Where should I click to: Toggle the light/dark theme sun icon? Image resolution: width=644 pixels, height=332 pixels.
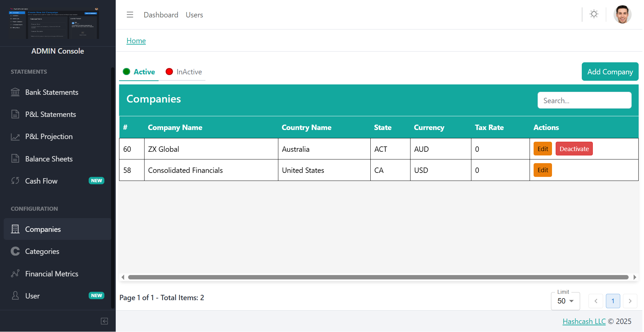(594, 14)
